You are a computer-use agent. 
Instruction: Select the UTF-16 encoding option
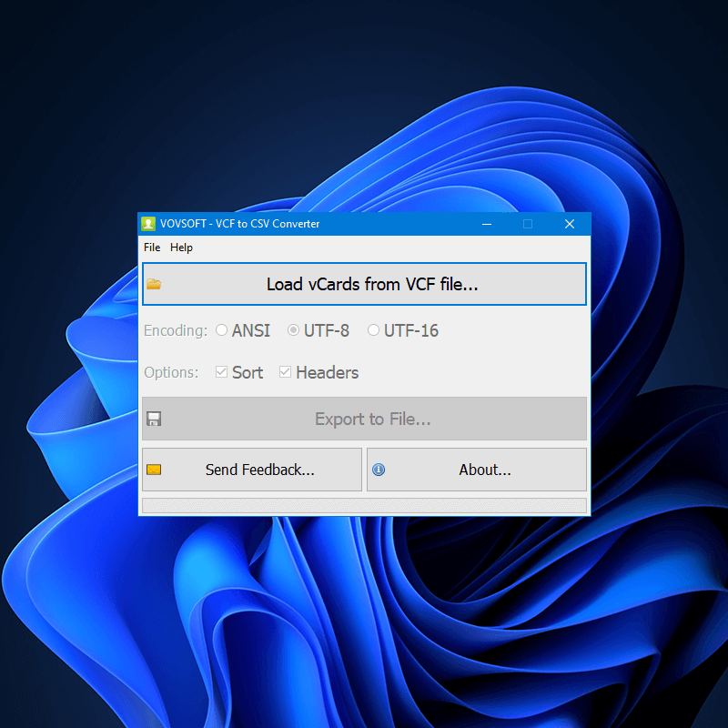pyautogui.click(x=374, y=330)
